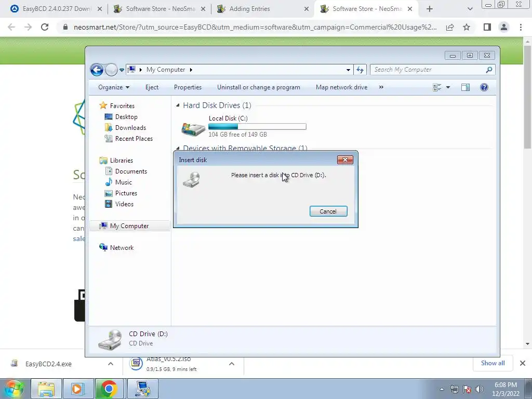Toggle Chrome side panel icon
532x399 pixels.
click(x=487, y=27)
